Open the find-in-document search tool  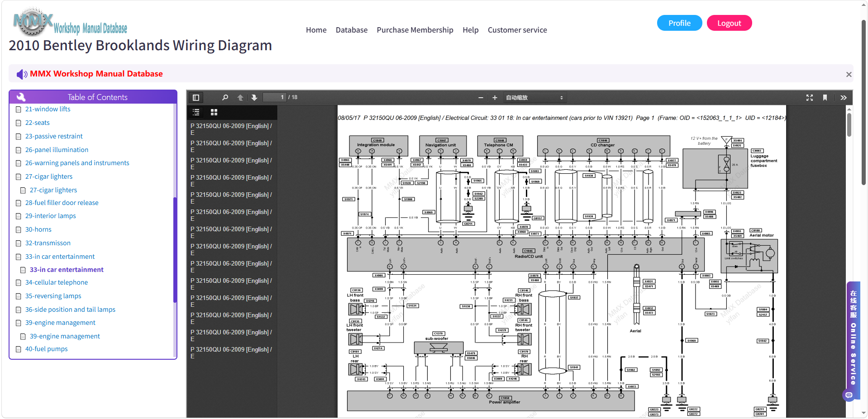point(225,98)
